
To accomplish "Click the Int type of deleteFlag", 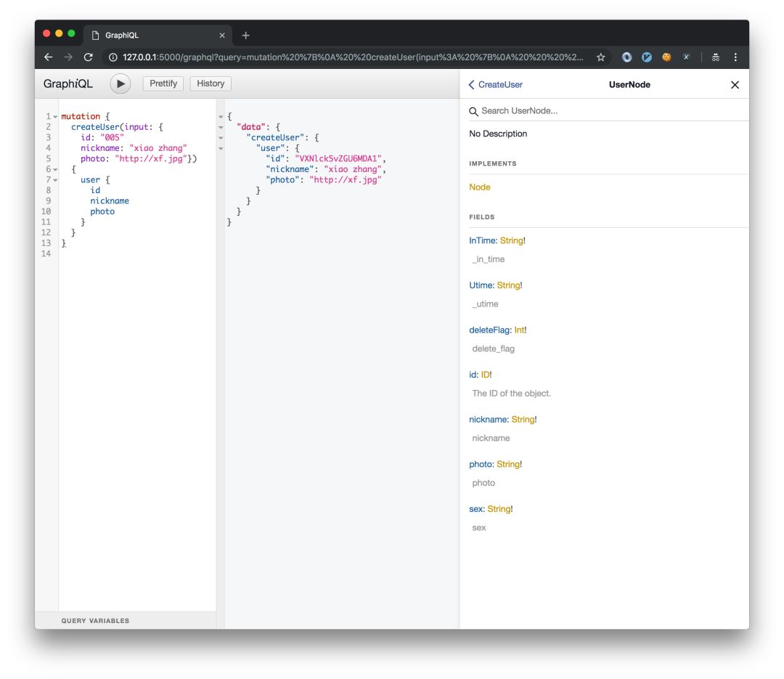I will click(519, 330).
